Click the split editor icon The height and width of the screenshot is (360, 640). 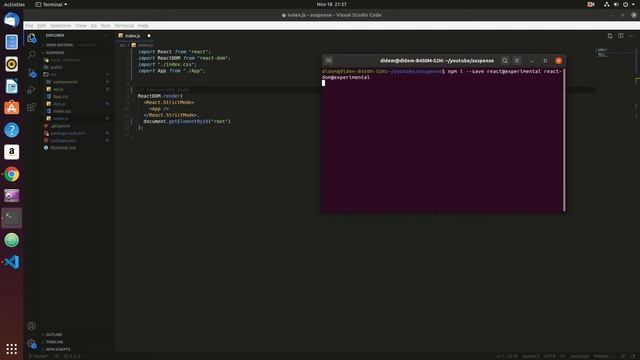tap(620, 36)
